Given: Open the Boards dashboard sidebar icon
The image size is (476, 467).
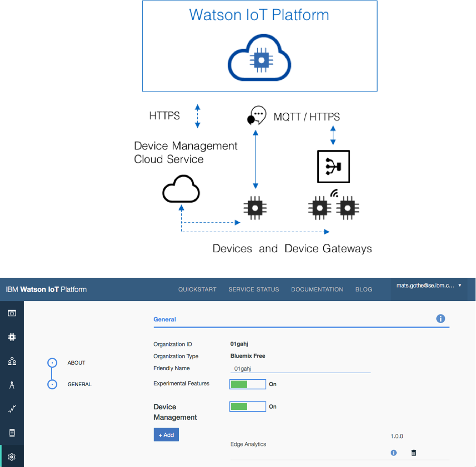Looking at the screenshot, I should click(x=12, y=313).
